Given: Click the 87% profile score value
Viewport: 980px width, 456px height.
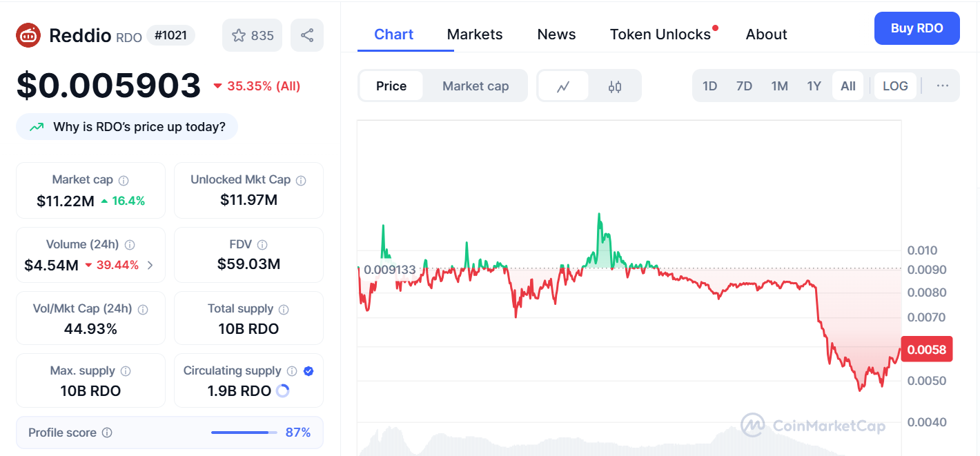Looking at the screenshot, I should point(298,433).
